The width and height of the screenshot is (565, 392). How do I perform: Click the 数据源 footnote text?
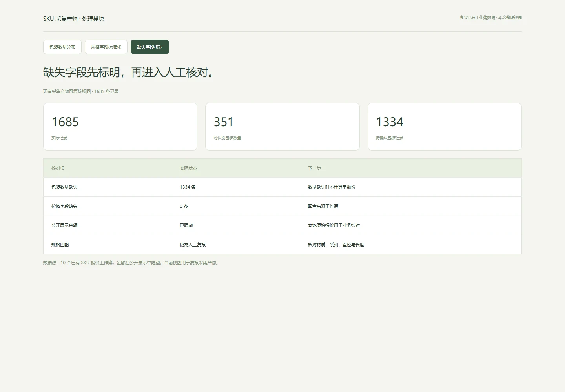tap(131, 263)
